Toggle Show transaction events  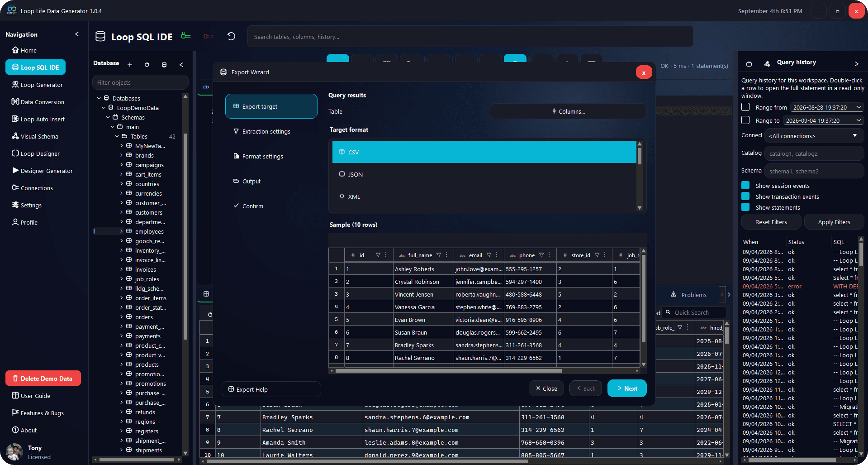point(746,196)
